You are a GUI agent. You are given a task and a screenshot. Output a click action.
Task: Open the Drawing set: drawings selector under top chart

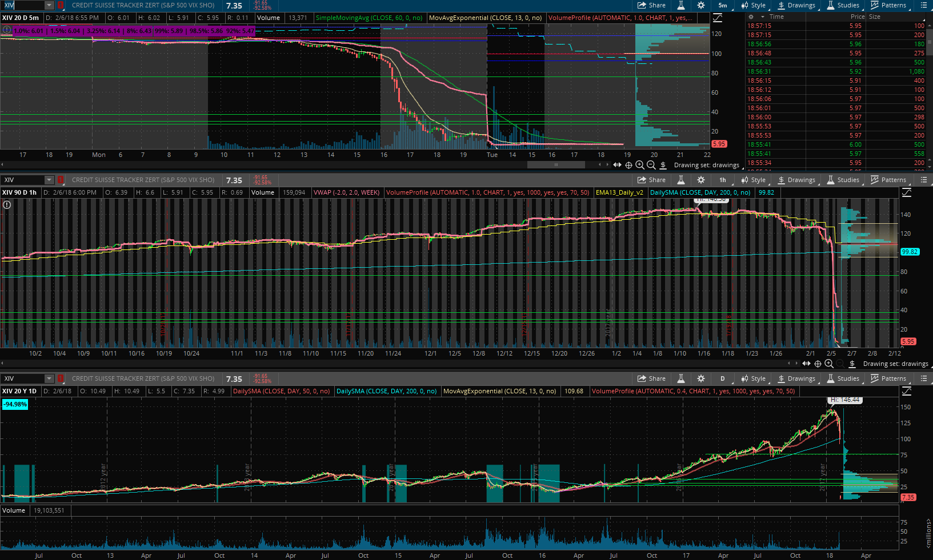point(706,165)
